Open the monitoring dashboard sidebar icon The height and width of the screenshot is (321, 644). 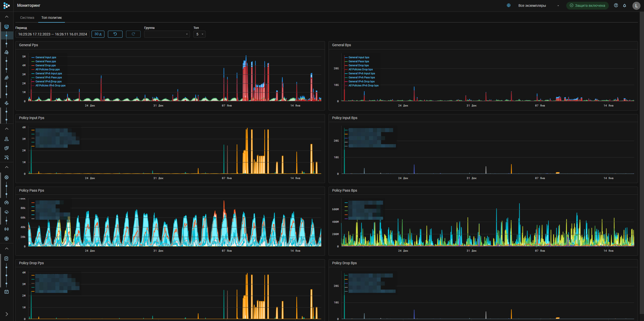pos(7,27)
